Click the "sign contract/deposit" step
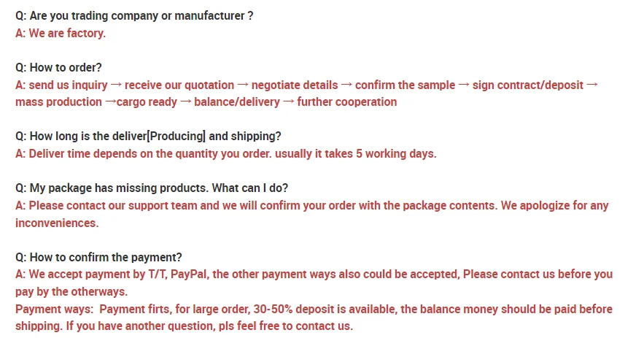 tap(527, 85)
